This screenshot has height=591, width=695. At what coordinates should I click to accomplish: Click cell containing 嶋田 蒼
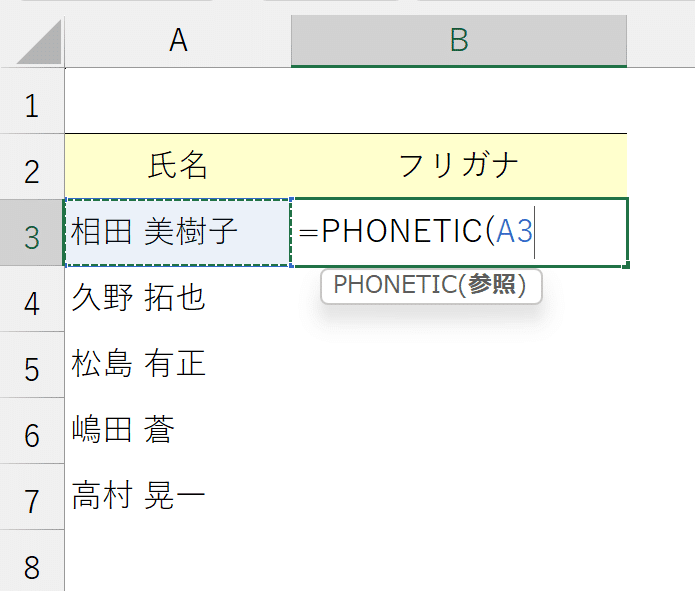pos(178,431)
